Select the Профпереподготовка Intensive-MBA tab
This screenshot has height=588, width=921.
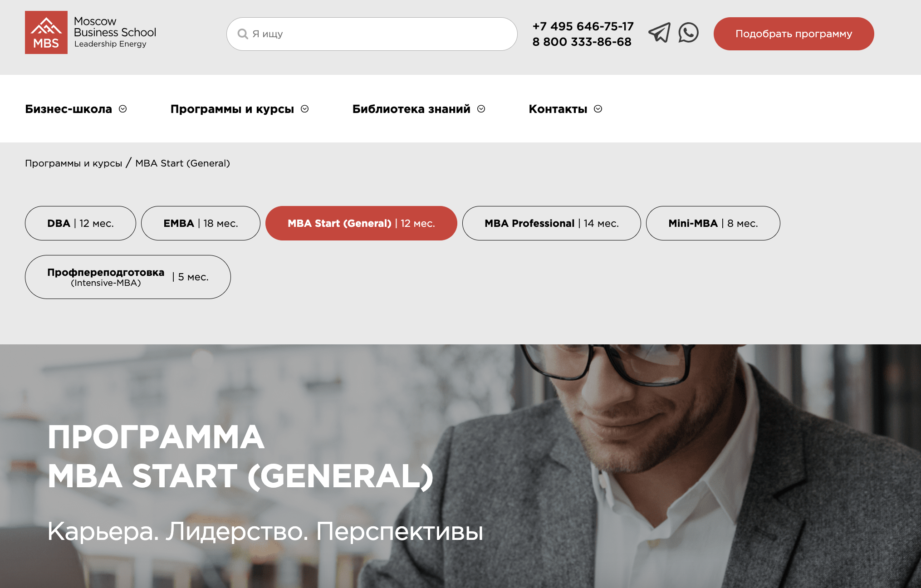(128, 277)
